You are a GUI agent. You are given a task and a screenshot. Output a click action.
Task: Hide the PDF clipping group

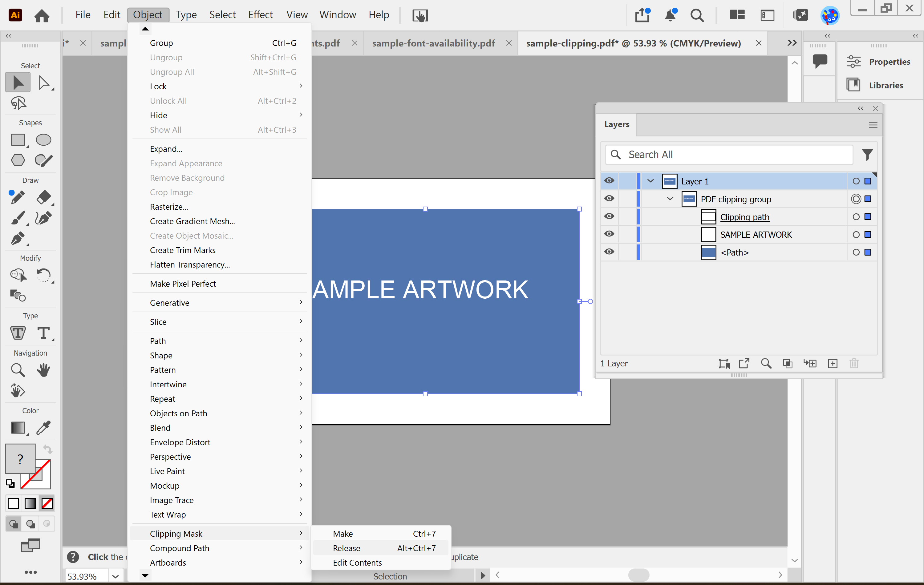(609, 198)
